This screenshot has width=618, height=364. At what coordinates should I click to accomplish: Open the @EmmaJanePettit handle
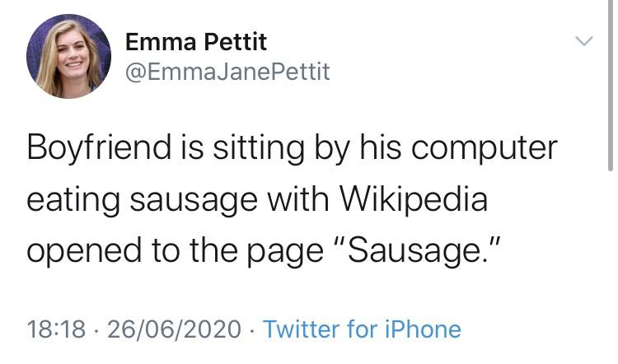227,72
